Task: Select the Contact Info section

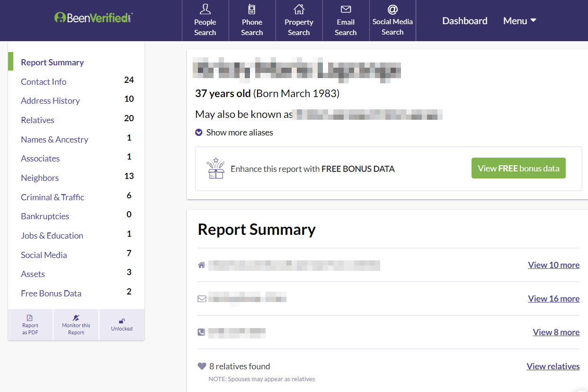Action: coord(44,81)
